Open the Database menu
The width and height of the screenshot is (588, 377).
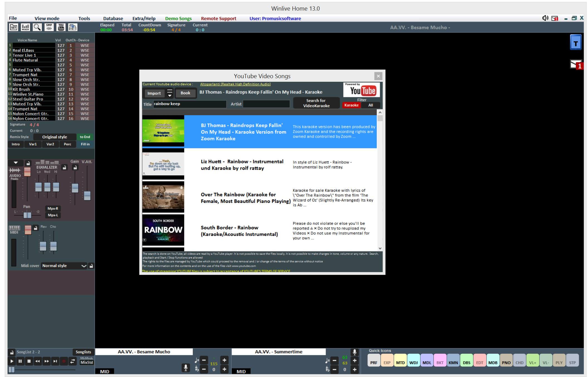pos(113,18)
